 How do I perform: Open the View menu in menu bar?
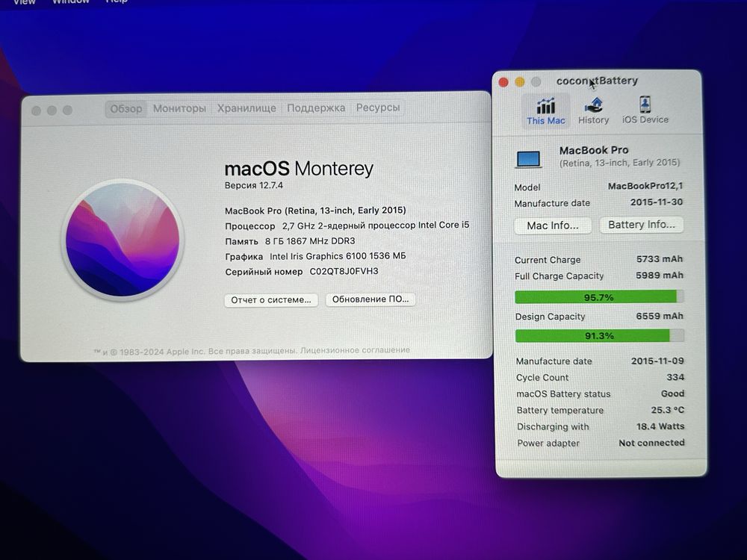pos(25,2)
